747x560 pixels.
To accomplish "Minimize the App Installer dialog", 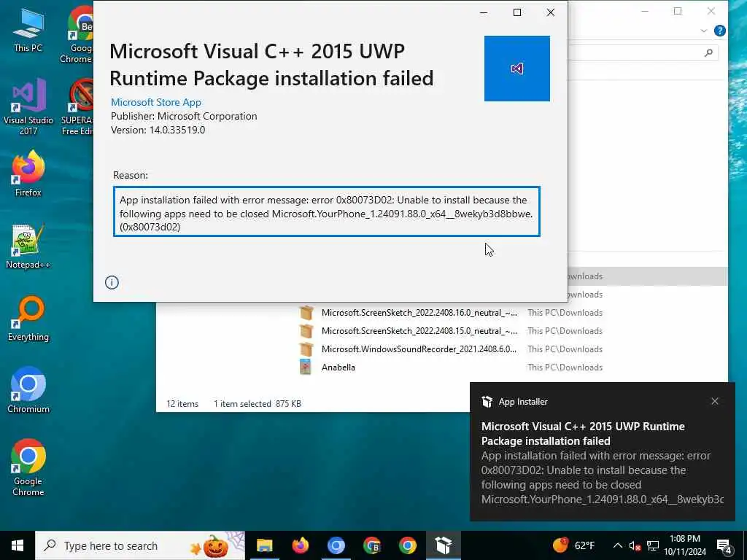I will coord(484,12).
